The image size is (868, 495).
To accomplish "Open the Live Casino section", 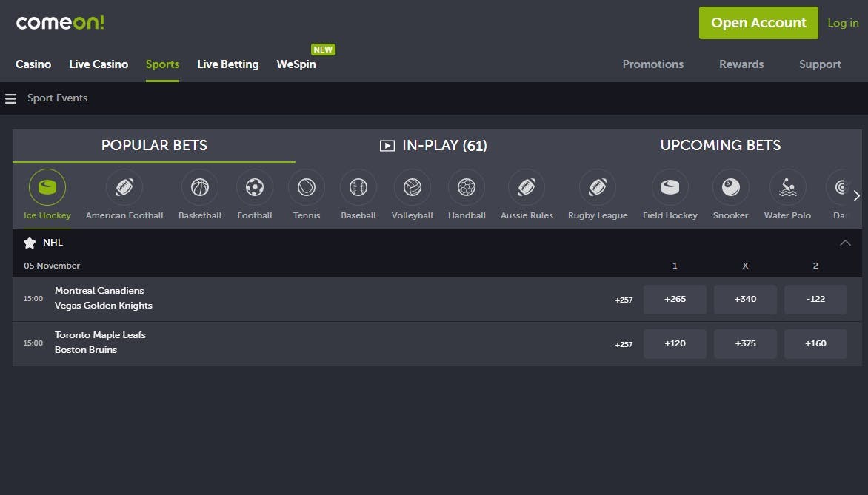I will [99, 64].
